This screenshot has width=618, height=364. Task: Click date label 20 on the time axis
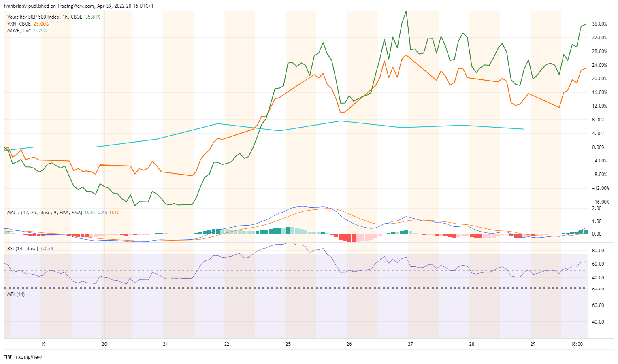[x=104, y=344]
